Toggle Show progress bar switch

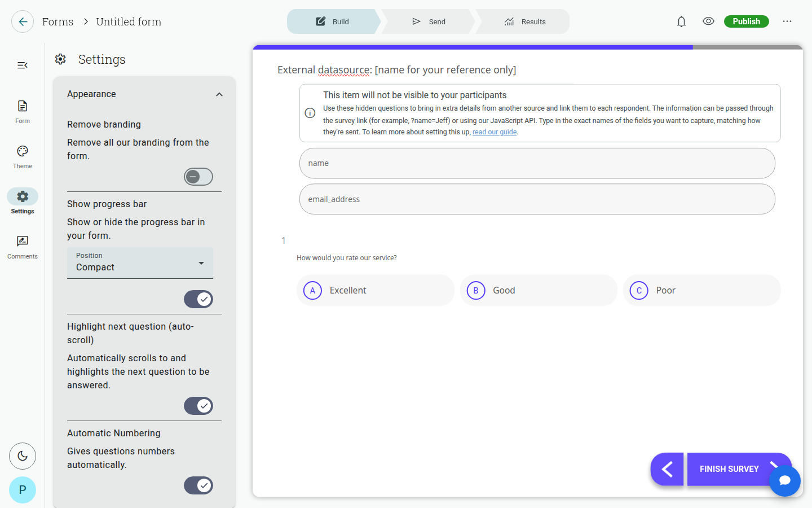coord(198,299)
